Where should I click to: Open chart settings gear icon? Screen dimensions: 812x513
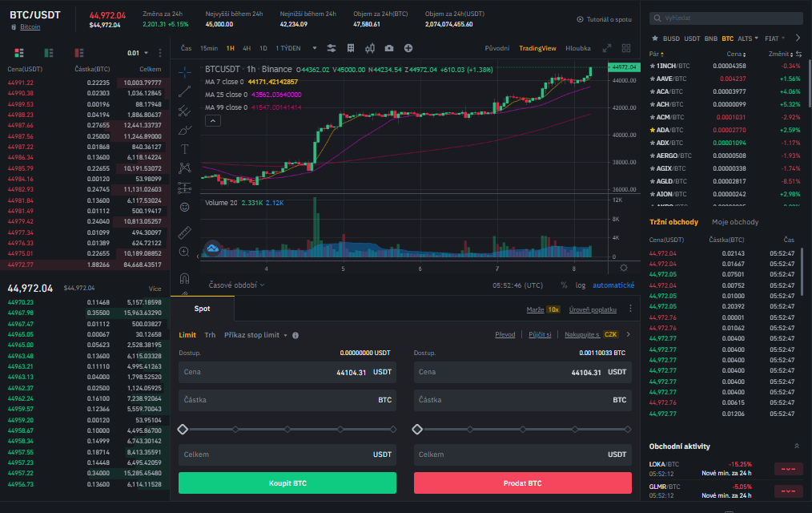point(624,268)
